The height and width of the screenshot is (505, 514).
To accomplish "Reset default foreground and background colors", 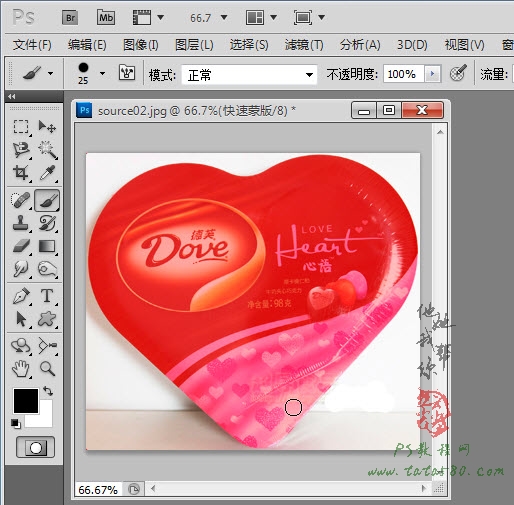I will 15,424.
